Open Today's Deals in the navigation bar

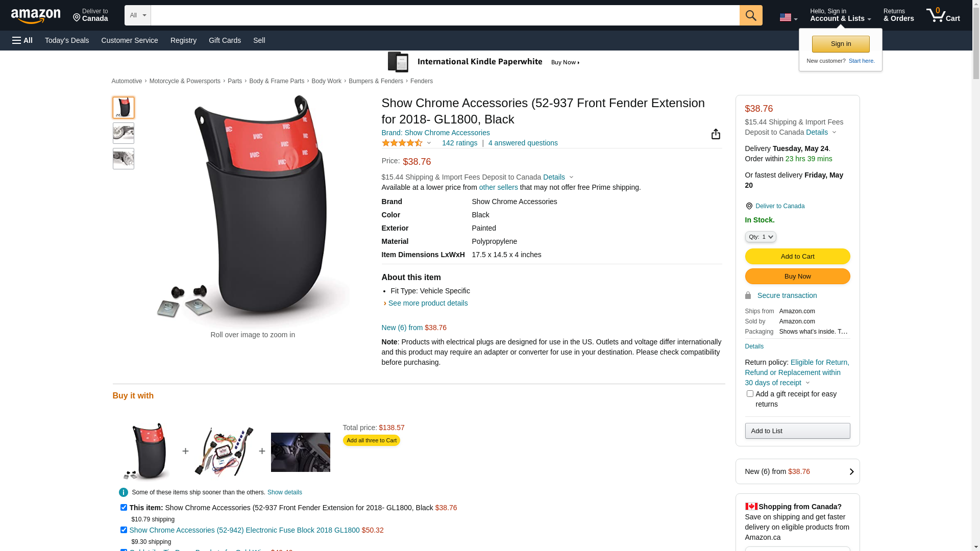67,40
